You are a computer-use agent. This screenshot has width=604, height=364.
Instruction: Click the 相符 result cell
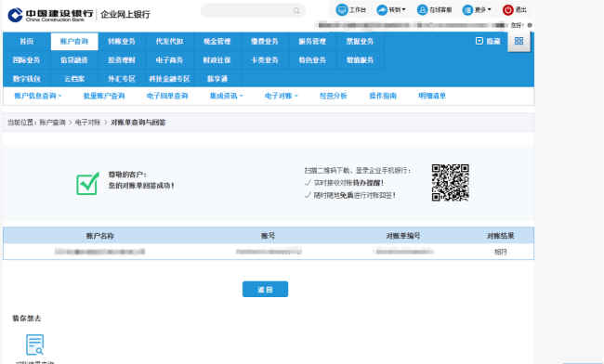[x=500, y=252]
